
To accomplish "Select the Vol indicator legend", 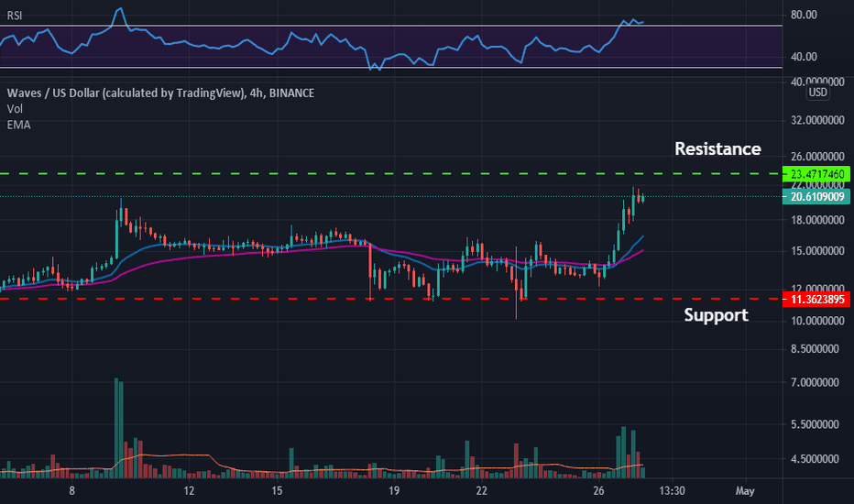I will tap(15, 109).
